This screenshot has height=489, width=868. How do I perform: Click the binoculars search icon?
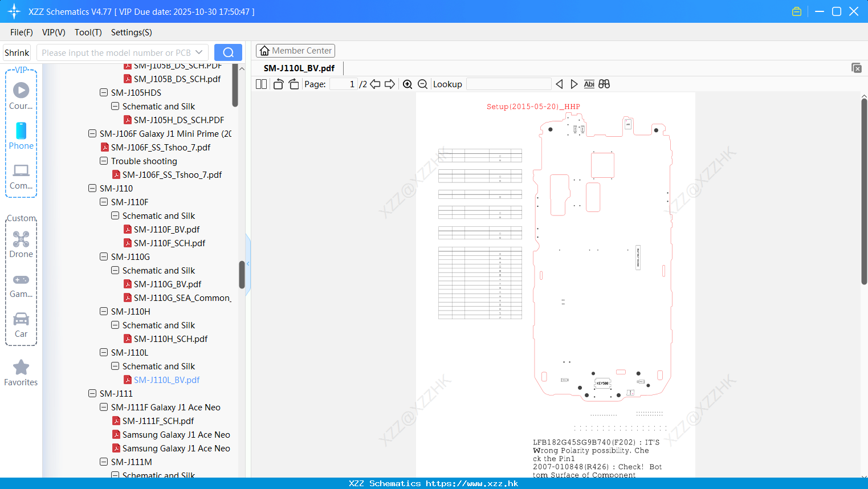pos(604,84)
